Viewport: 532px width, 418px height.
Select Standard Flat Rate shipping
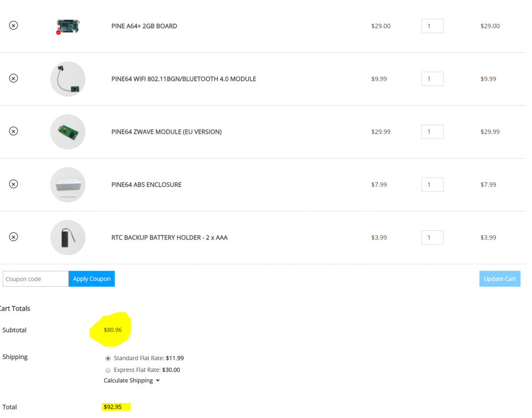(109, 358)
